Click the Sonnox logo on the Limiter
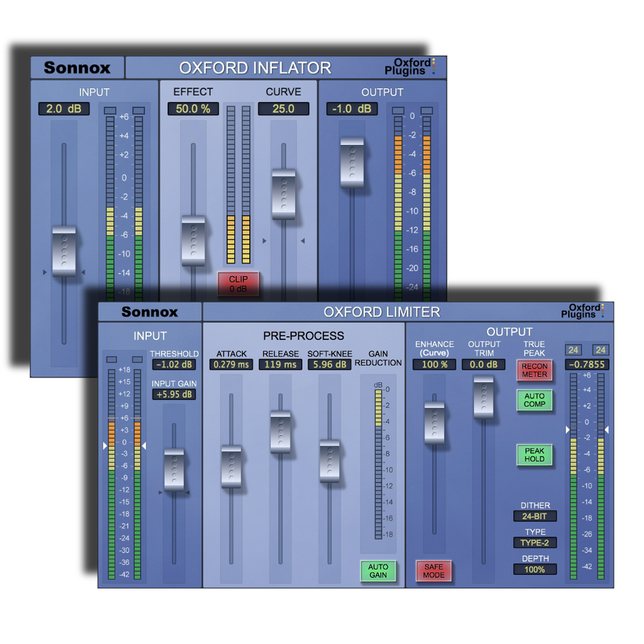 [150, 312]
